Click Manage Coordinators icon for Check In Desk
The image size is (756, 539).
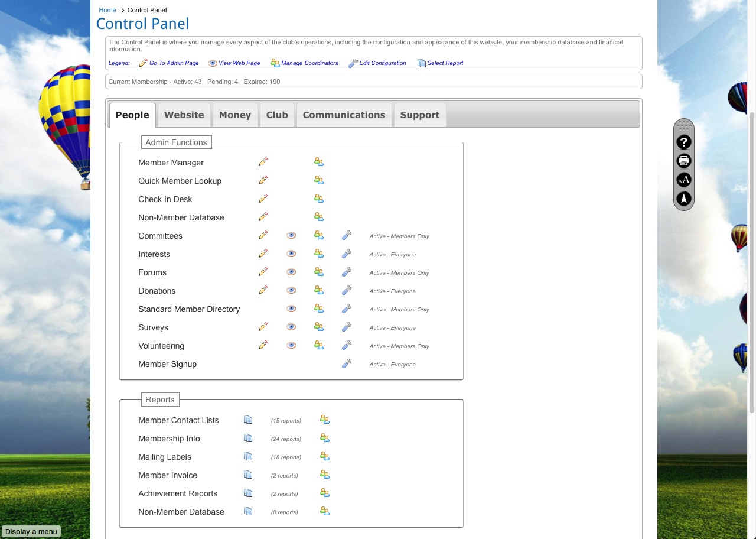point(318,199)
